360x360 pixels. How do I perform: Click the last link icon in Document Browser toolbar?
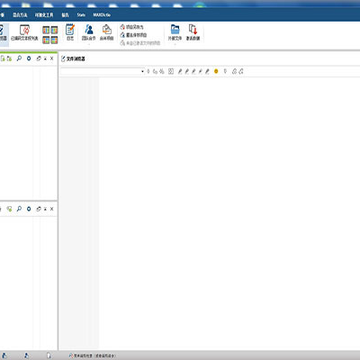(241, 71)
